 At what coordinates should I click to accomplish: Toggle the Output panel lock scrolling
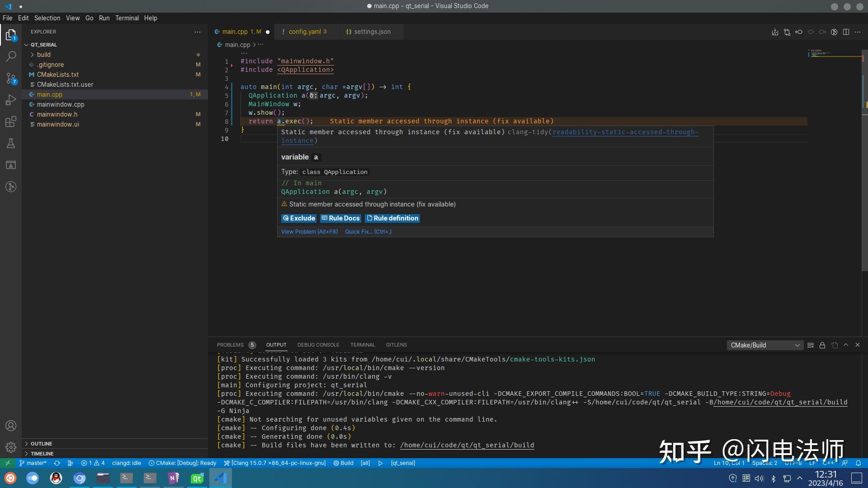click(822, 345)
